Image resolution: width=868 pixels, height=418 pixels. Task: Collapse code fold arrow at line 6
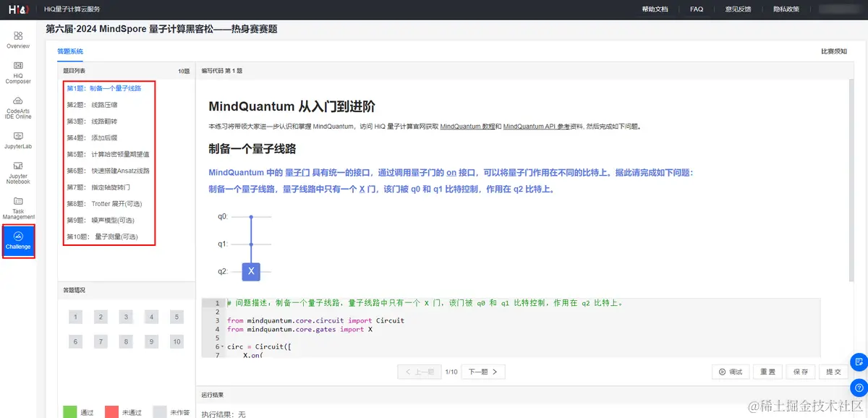[x=222, y=346]
